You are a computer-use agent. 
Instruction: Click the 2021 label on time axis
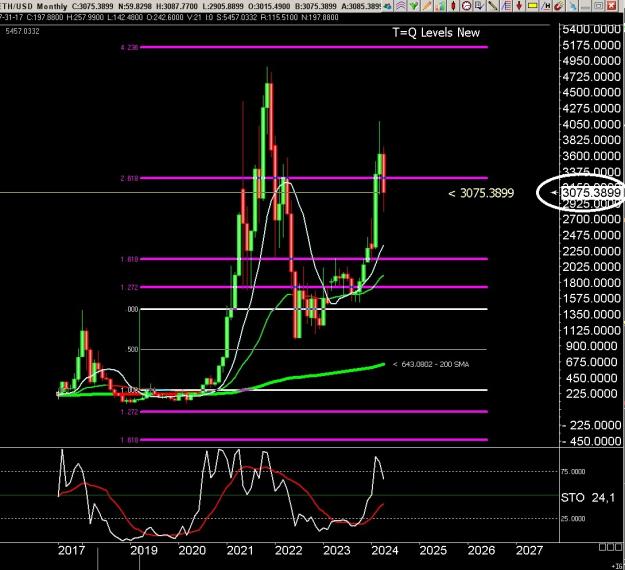[240, 550]
